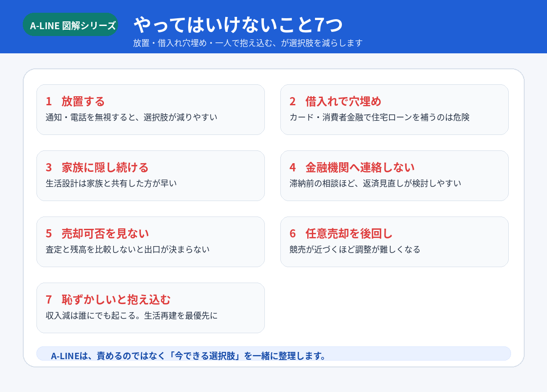The height and width of the screenshot is (392, 547).
Task: Click the subtitle text under the title
Action: tap(248, 43)
